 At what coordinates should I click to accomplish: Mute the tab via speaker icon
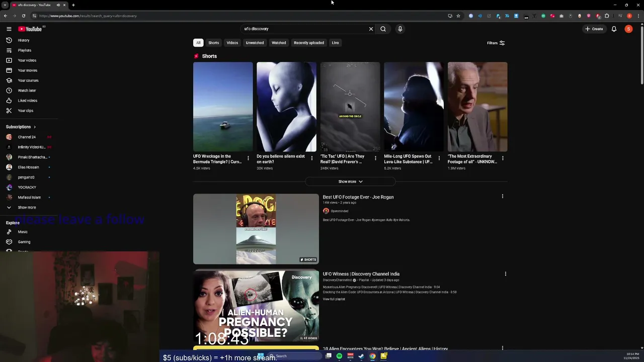[58, 5]
